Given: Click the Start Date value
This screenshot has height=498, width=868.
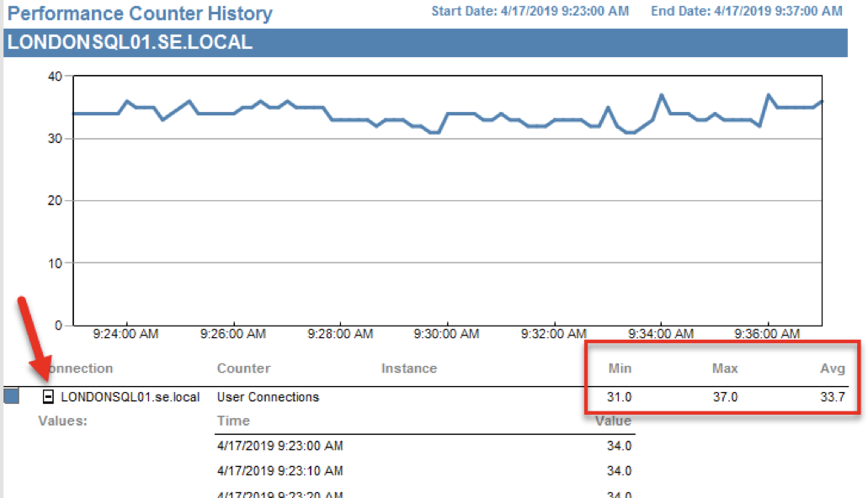Looking at the screenshot, I should [530, 11].
